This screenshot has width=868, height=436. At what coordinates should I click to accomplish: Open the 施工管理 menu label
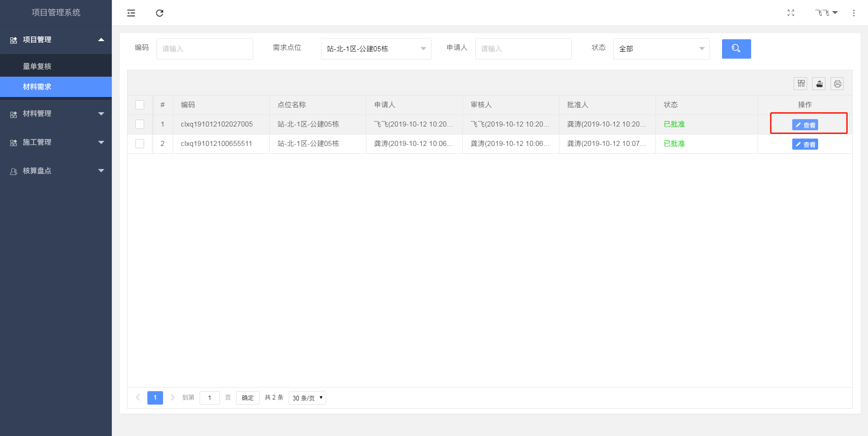37,142
